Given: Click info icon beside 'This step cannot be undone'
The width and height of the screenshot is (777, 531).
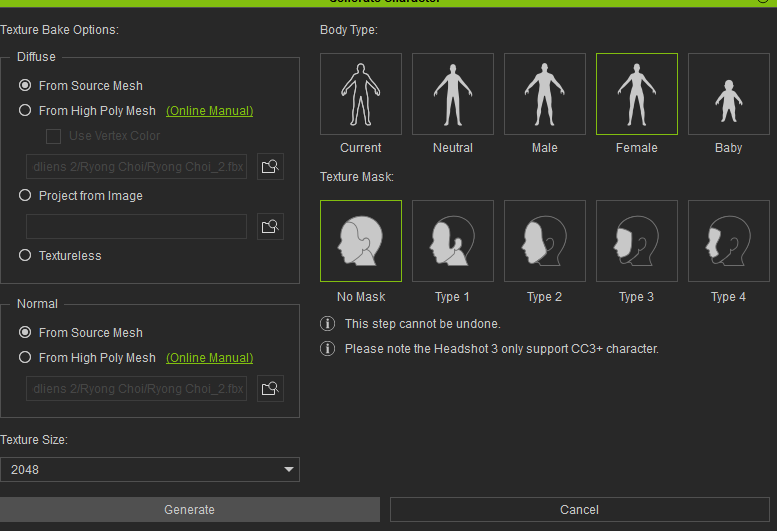Looking at the screenshot, I should [328, 324].
